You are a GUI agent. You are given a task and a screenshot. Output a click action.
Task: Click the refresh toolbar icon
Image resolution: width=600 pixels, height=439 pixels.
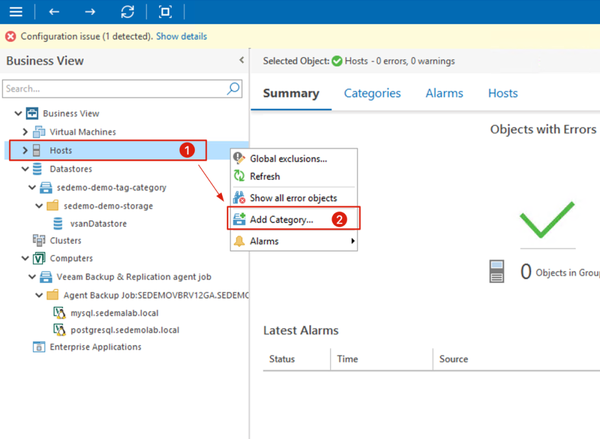[128, 12]
